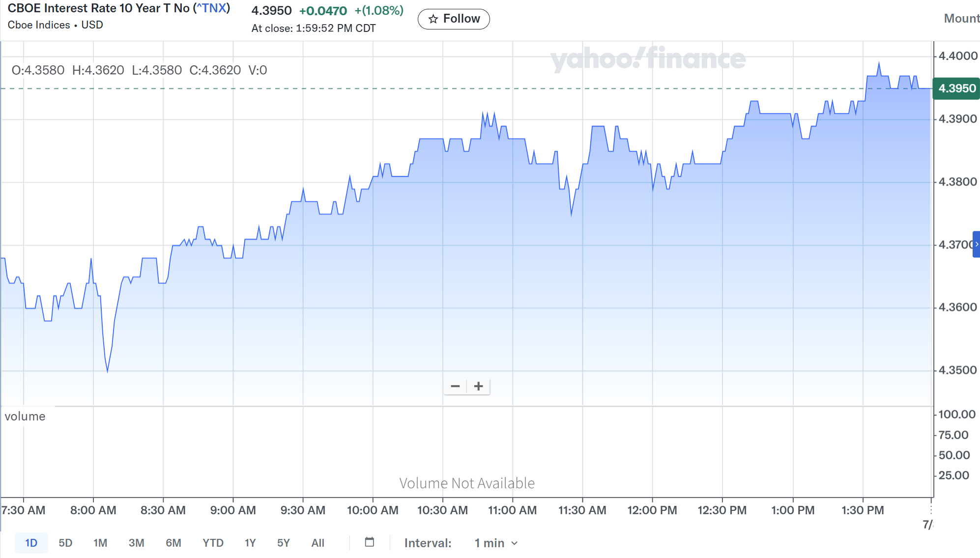The image size is (980, 558).
Task: Switch to the 1M range
Action: tap(100, 543)
